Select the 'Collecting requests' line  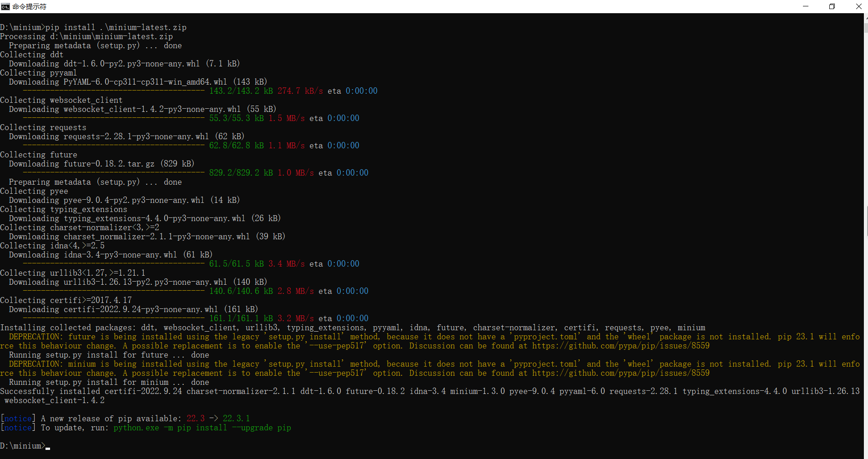pyautogui.click(x=43, y=127)
